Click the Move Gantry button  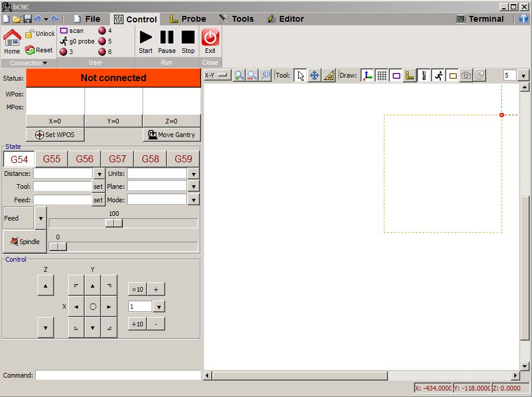click(171, 135)
